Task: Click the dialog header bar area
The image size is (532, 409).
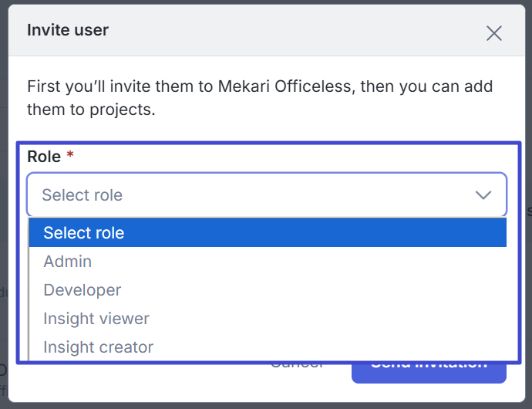Action: [270, 31]
